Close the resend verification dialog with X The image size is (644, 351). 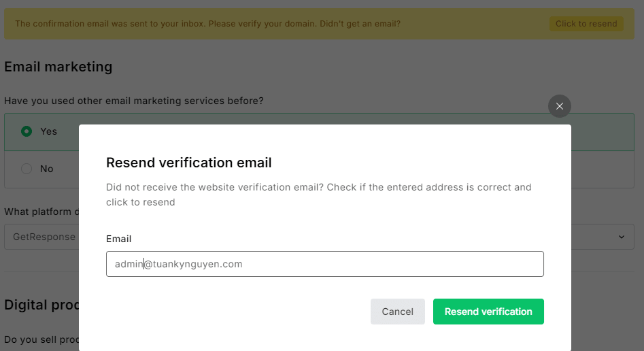[x=560, y=106]
